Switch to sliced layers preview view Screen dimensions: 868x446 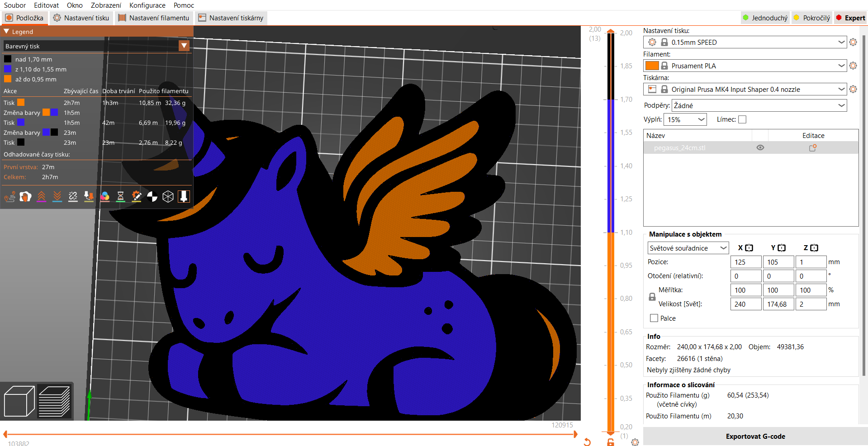click(54, 401)
